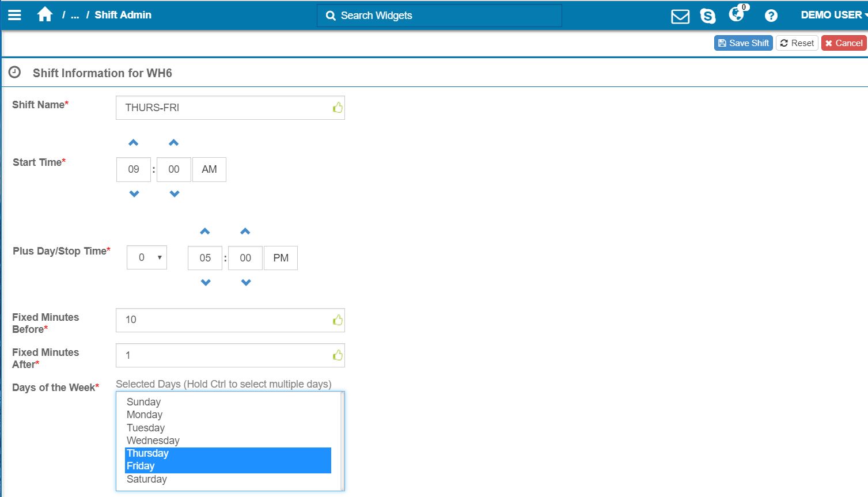The height and width of the screenshot is (497, 868).
Task: Reset the shift form
Action: point(797,43)
